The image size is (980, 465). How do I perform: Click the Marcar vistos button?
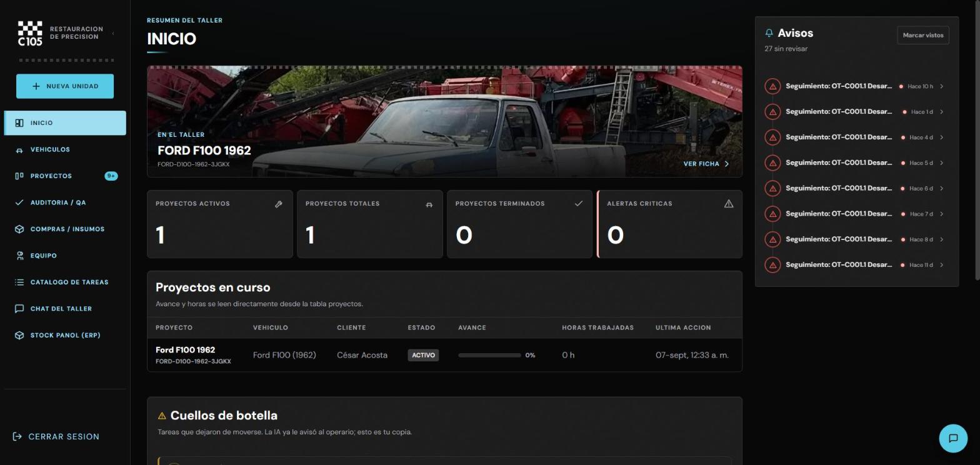click(x=923, y=36)
